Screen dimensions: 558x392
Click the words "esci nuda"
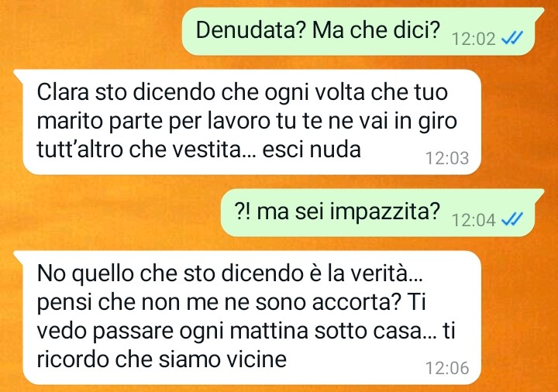[312, 150]
